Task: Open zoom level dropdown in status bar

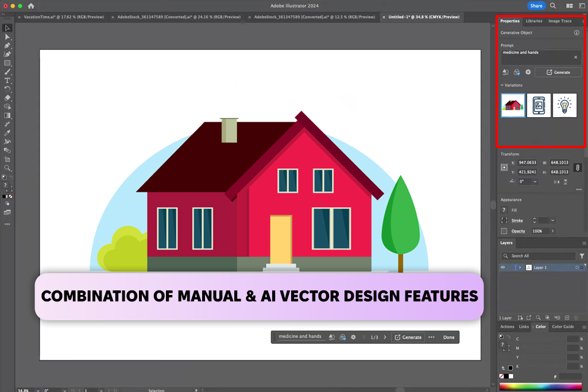Action: [x=38, y=390]
